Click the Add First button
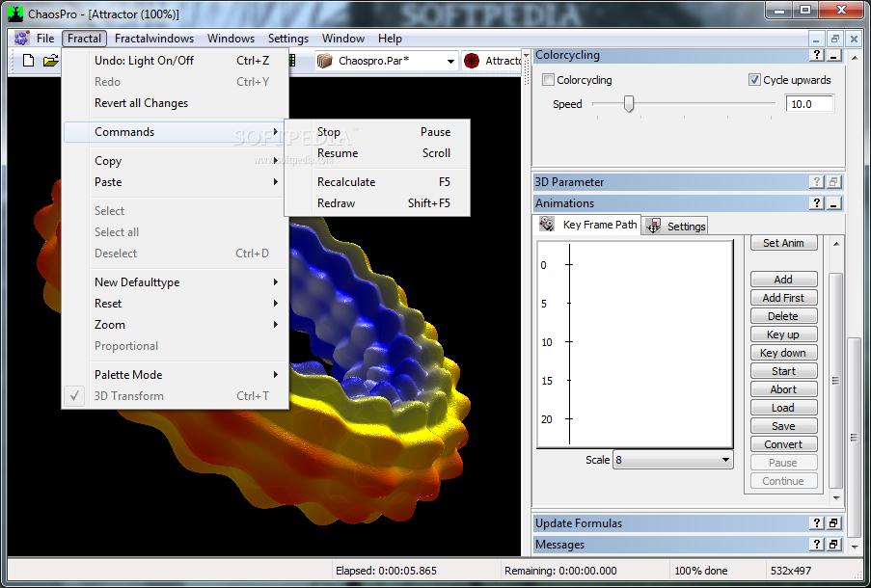The width and height of the screenshot is (871, 588). coord(783,298)
